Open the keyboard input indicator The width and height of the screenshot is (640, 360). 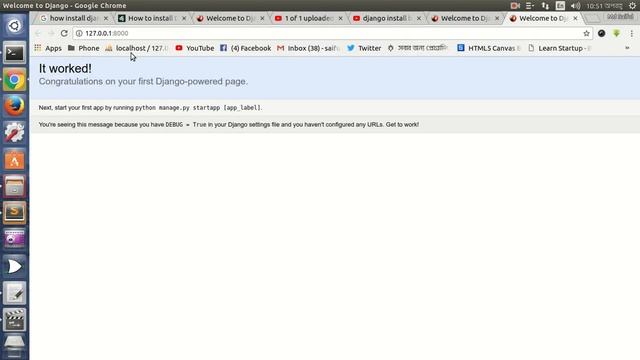(x=560, y=6)
